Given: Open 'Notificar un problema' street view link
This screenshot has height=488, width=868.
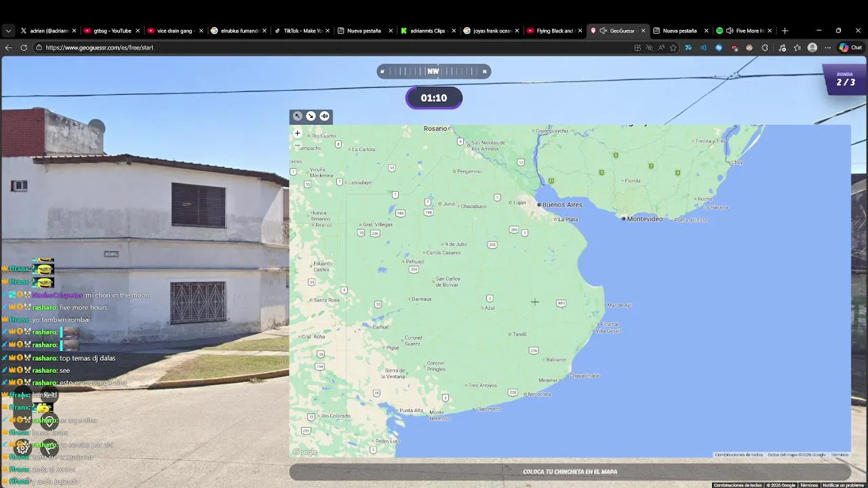Looking at the screenshot, I should pos(844,485).
